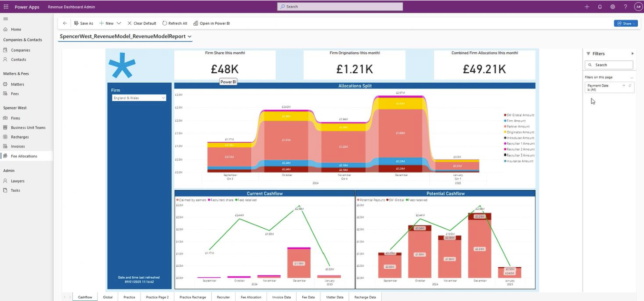Switch to the Fee Allocation tab
Image resolution: width=644 pixels, height=301 pixels.
pyautogui.click(x=251, y=297)
